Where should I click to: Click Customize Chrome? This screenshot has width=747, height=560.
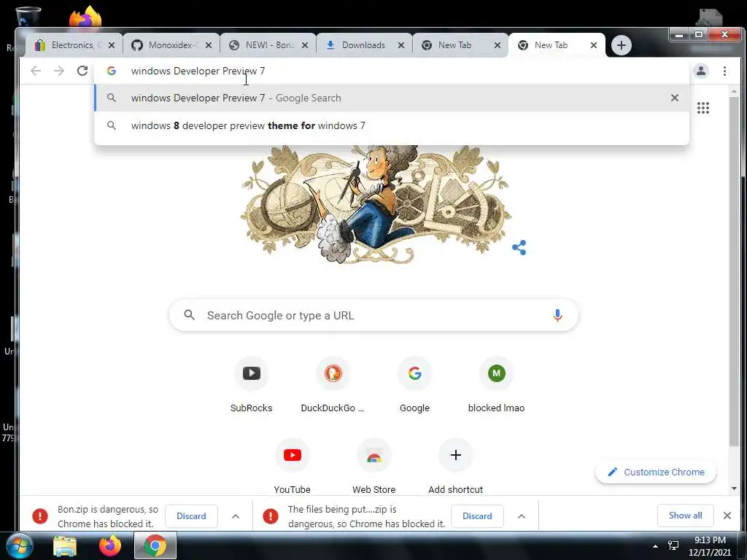point(656,472)
